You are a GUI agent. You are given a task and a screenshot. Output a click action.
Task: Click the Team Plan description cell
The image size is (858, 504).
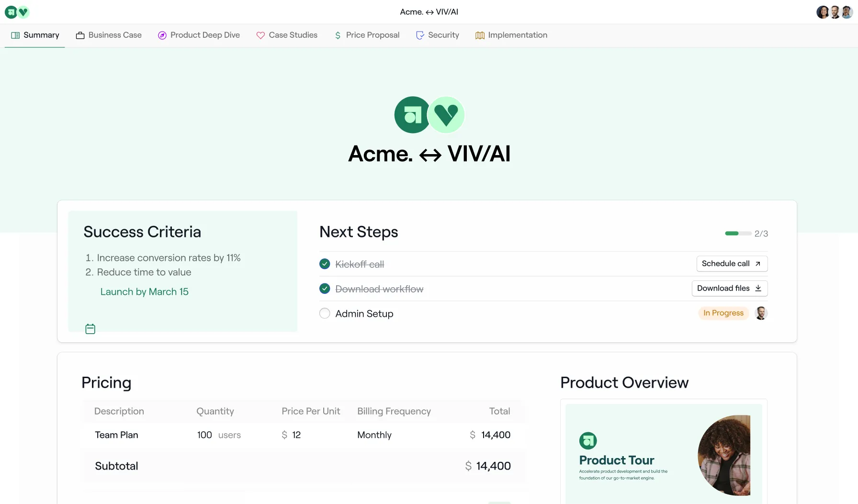pyautogui.click(x=116, y=435)
